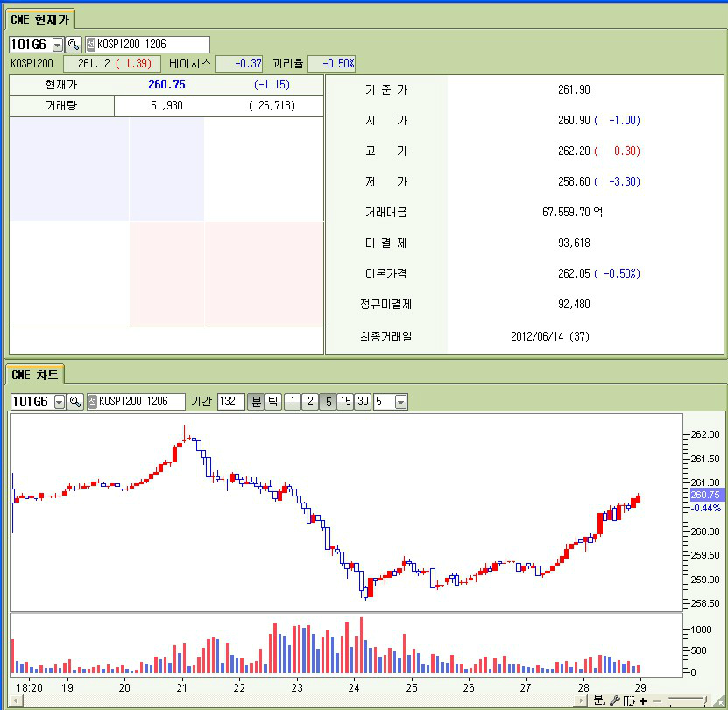Click the zoom in plus icon

pos(643,700)
